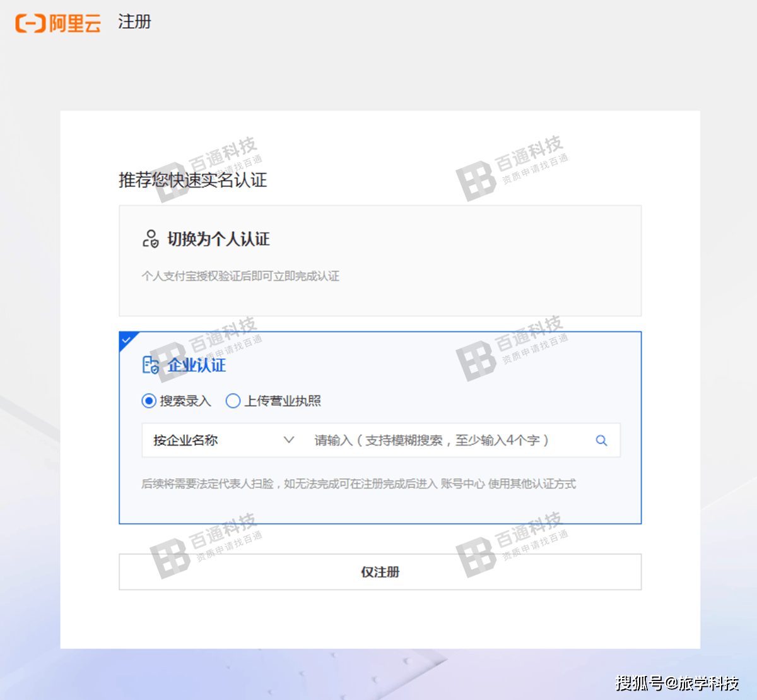The image size is (757, 700).
Task: Click the 注册 page title
Action: coord(134,22)
